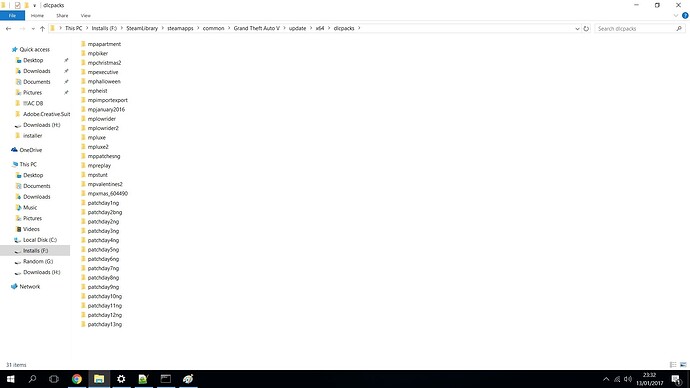Open Settings gear in taskbar
Viewport: 690px width, 388px height.
pos(121,379)
